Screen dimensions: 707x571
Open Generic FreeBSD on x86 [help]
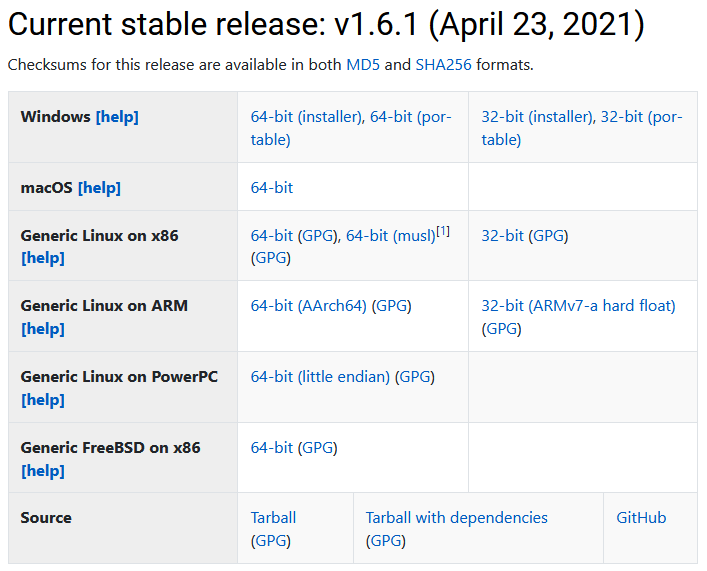[x=43, y=471]
